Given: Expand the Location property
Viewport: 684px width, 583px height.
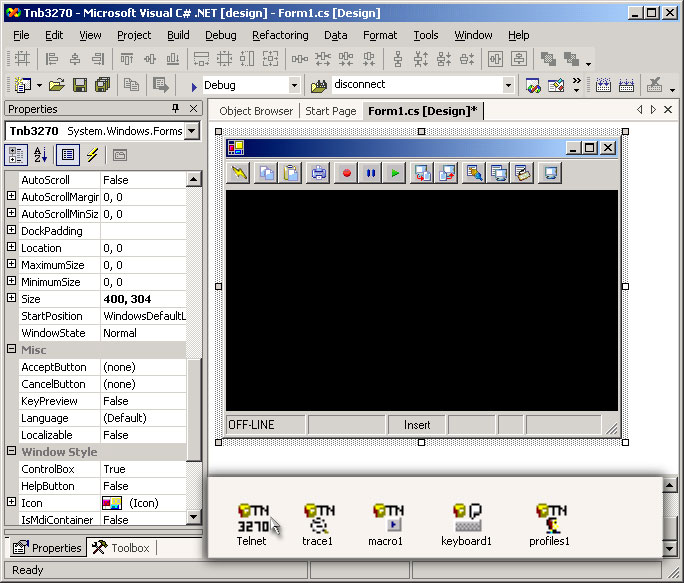Looking at the screenshot, I should point(12,247).
